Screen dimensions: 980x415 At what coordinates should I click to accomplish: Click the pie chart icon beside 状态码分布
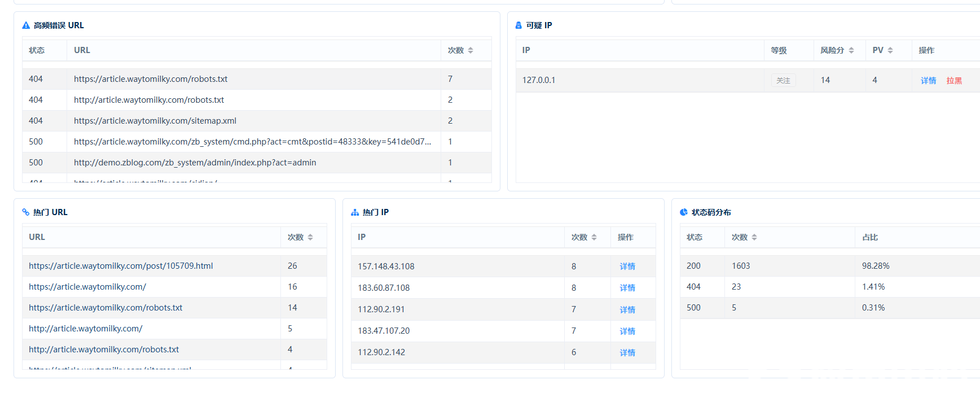684,212
